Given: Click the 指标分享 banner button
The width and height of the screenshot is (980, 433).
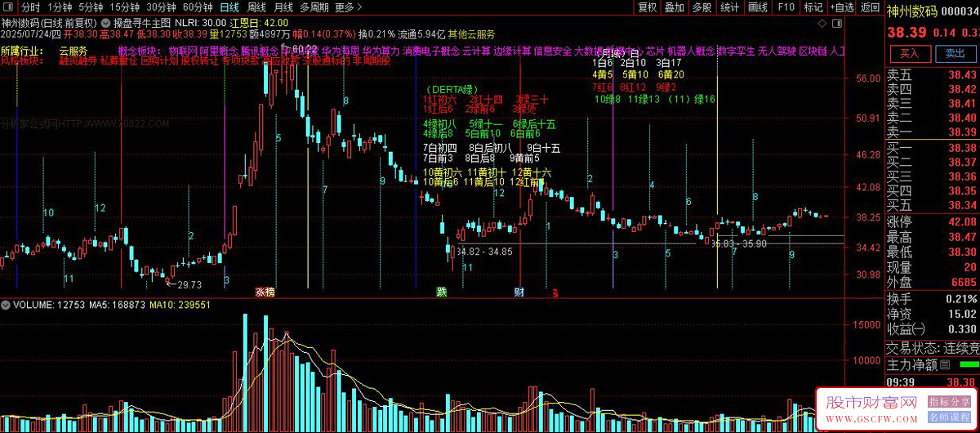Looking at the screenshot, I should click(x=949, y=402).
